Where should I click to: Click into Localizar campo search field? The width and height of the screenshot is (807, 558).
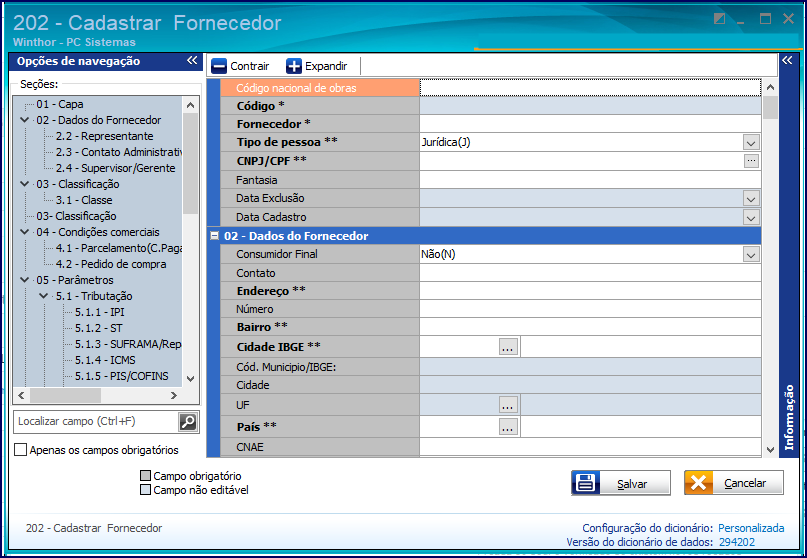(96, 422)
